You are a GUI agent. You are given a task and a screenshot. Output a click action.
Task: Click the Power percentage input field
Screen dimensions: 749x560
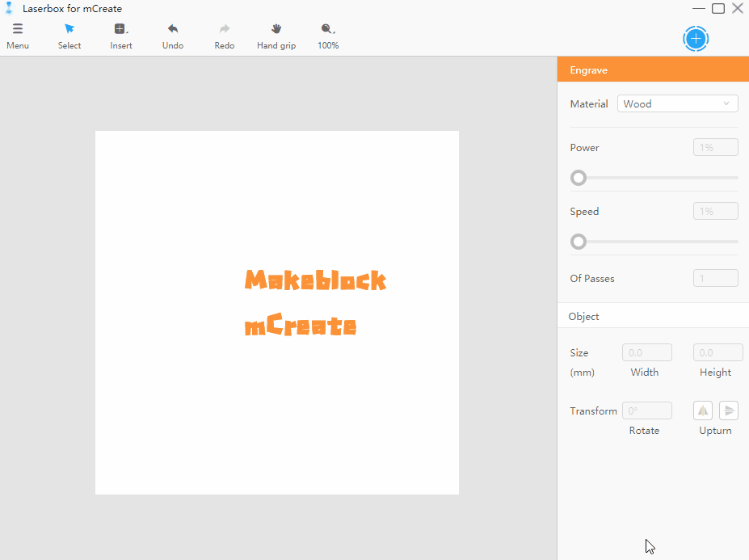point(716,147)
